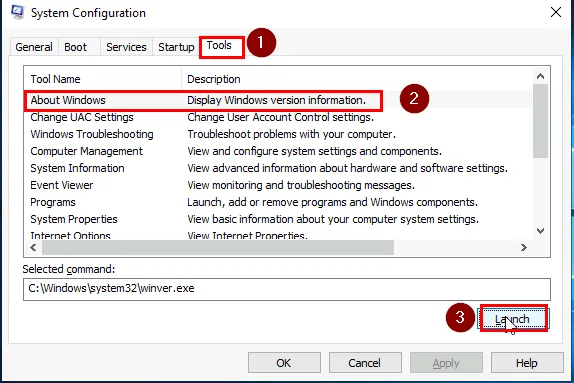Switch to the General tab
Screen dimensions: 574x383
(34, 47)
